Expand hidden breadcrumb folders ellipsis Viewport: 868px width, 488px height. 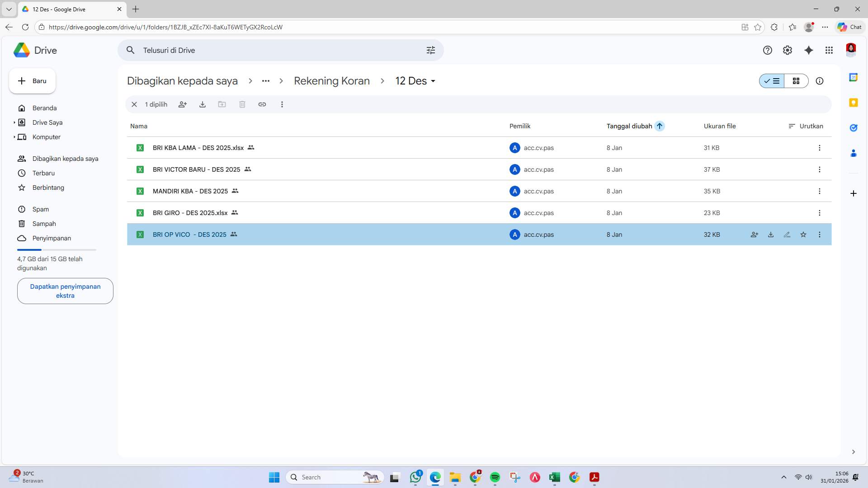coord(265,81)
